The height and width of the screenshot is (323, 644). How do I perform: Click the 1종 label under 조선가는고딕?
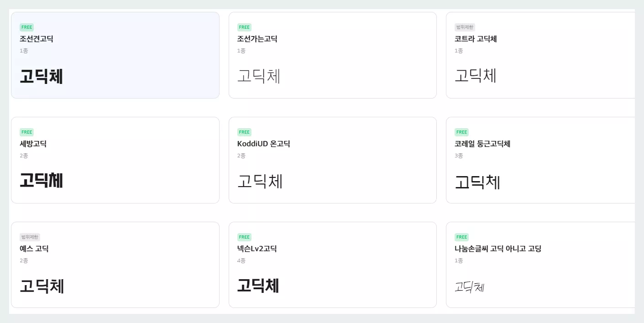coord(241,51)
